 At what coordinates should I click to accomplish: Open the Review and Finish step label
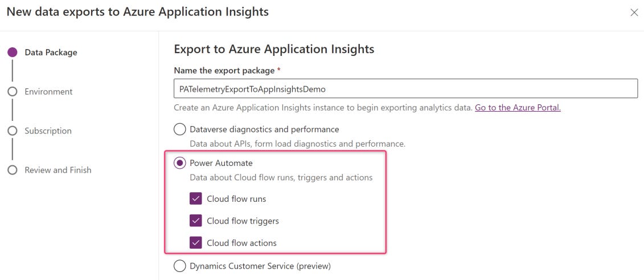pos(58,170)
